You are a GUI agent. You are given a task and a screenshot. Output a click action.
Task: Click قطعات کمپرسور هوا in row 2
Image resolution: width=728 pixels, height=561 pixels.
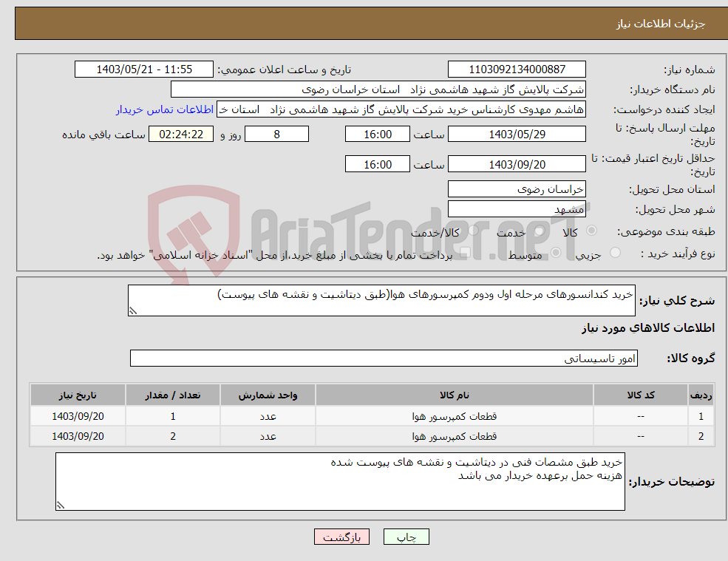(455, 437)
